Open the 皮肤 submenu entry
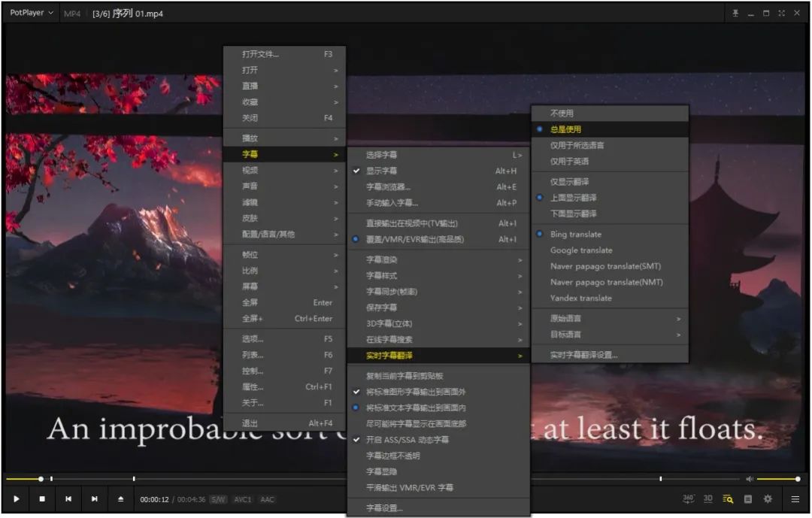The width and height of the screenshot is (812, 518). pyautogui.click(x=284, y=218)
